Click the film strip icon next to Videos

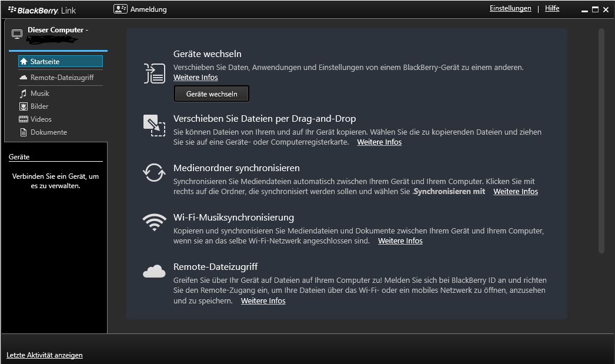24,119
